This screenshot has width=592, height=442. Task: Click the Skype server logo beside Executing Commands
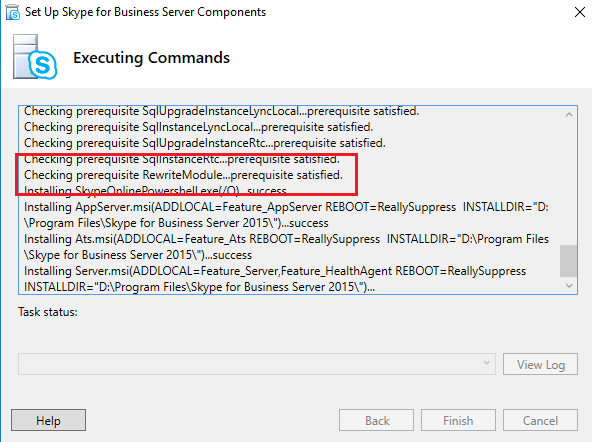35,57
